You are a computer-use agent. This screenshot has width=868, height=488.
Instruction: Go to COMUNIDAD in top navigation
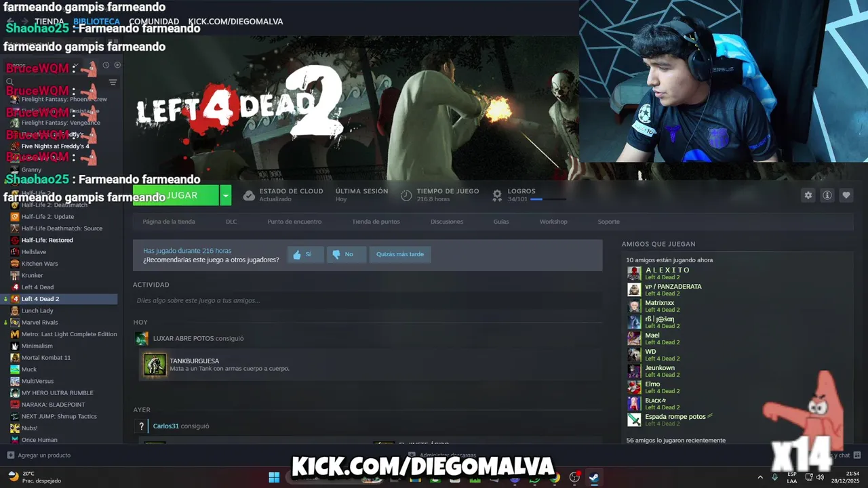pos(154,22)
